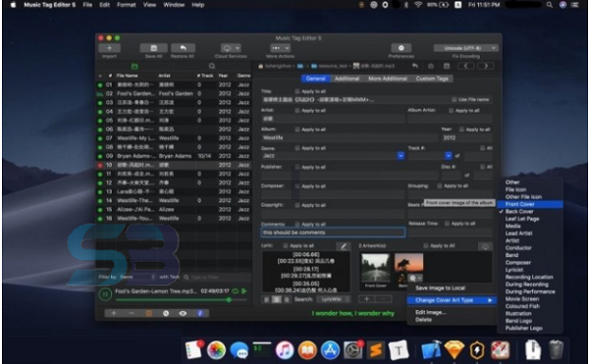Toggle the eye visibility icon in bottom toolbar

tap(183, 313)
